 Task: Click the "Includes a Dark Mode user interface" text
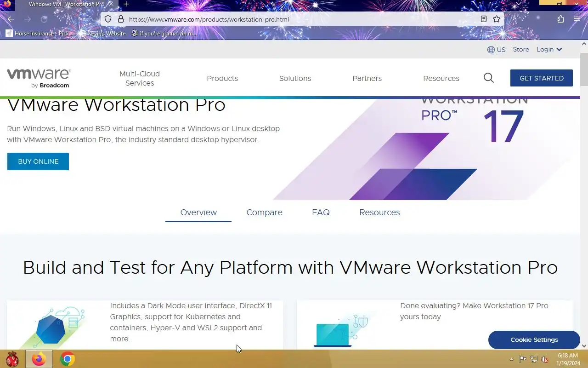point(191,322)
